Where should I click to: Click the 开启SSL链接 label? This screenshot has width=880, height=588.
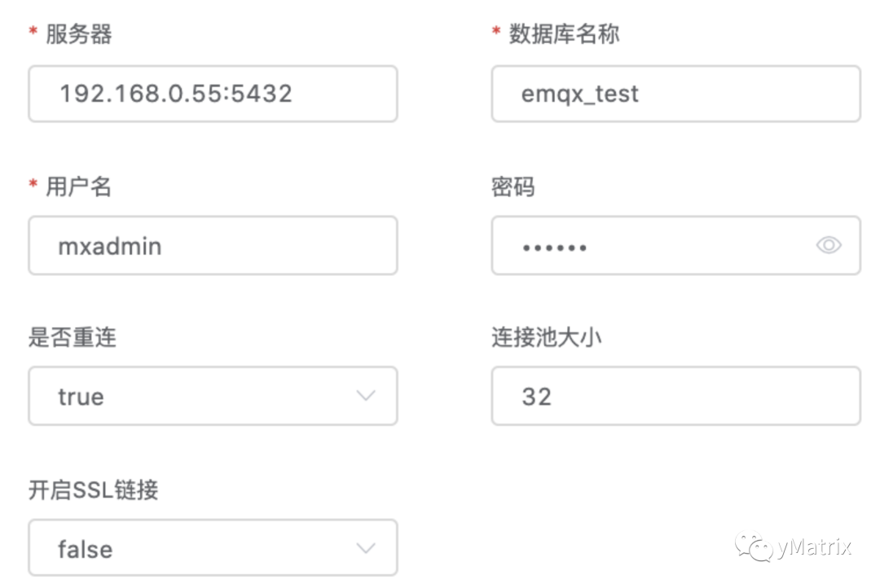click(93, 489)
